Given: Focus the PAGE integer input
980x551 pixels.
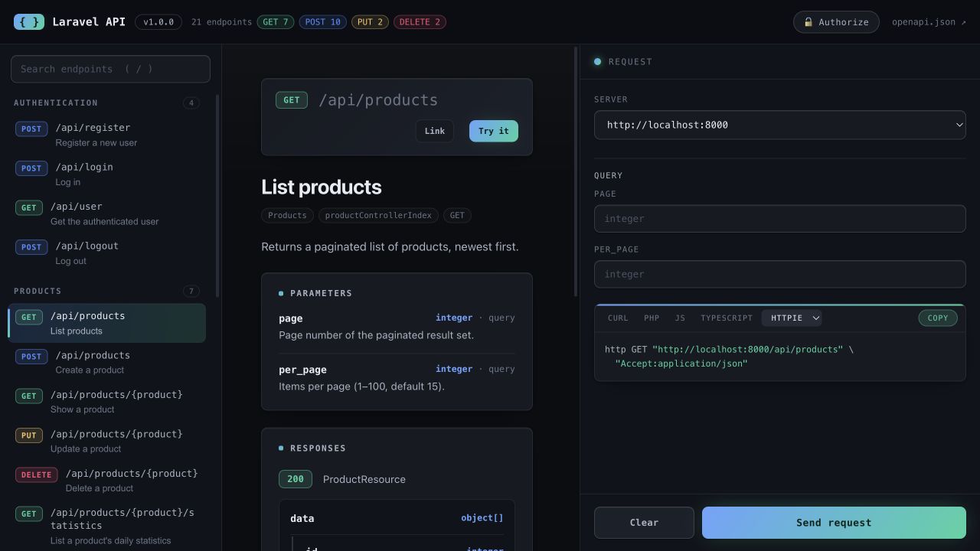Looking at the screenshot, I should coord(779,219).
